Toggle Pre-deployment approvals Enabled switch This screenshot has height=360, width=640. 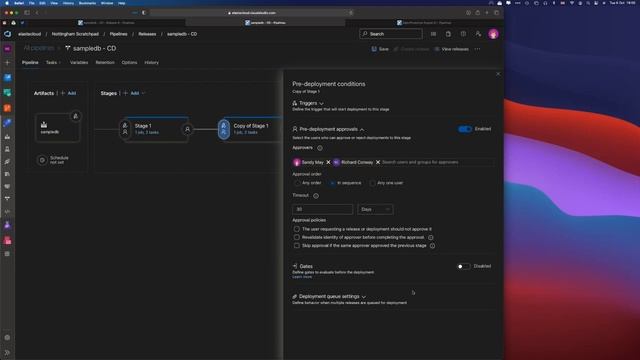pyautogui.click(x=465, y=129)
